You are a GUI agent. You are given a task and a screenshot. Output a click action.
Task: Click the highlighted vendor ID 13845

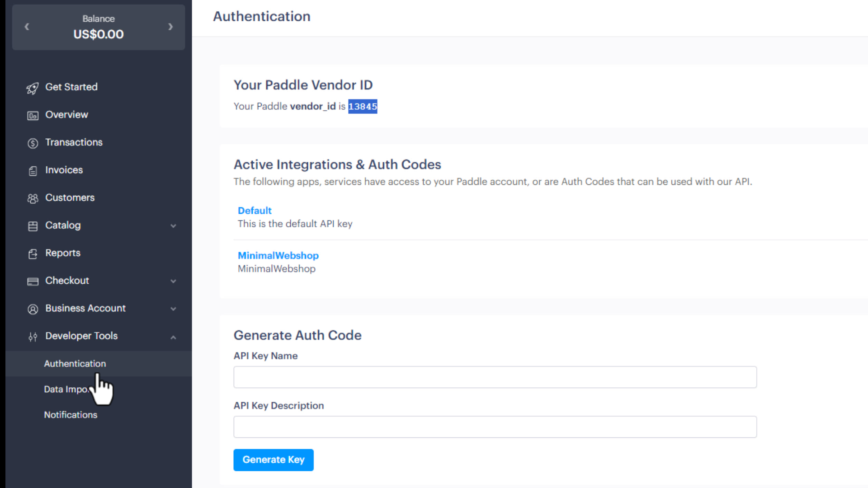click(363, 107)
